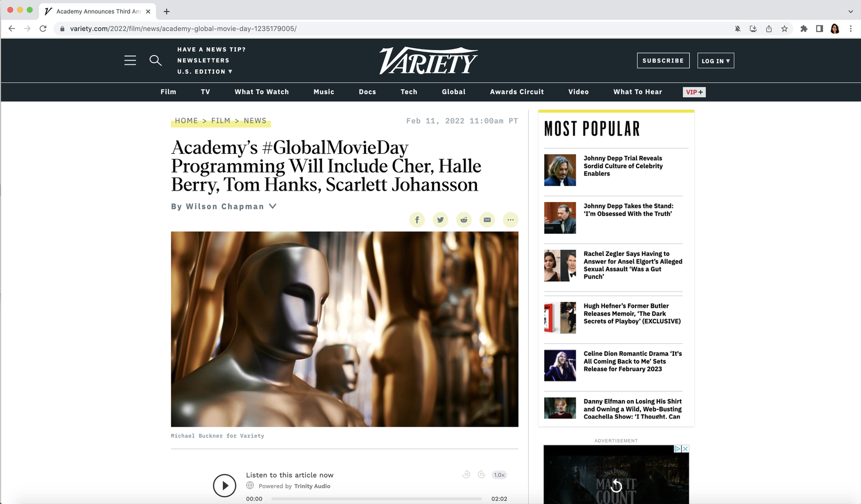Screen dimensions: 861x504
Task: Click the Variety logo
Action: click(428, 60)
